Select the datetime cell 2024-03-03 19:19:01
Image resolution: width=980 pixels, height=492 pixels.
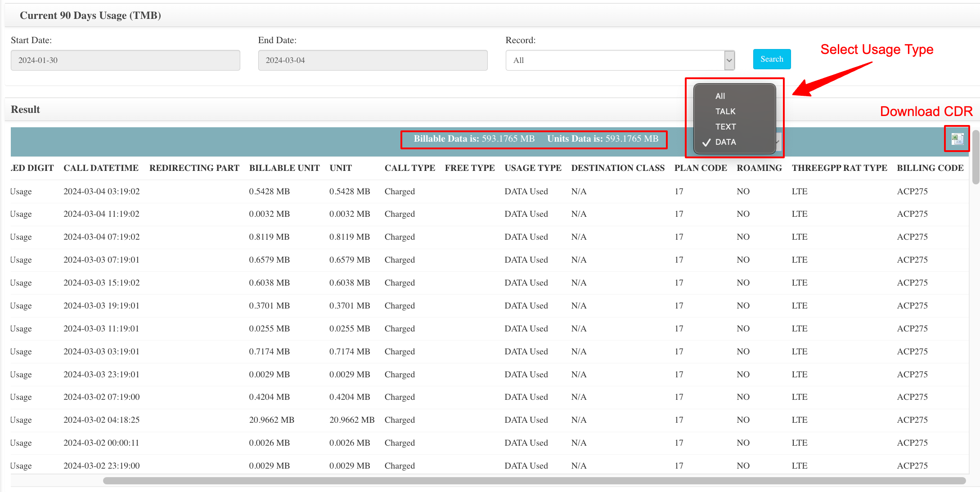click(x=101, y=305)
